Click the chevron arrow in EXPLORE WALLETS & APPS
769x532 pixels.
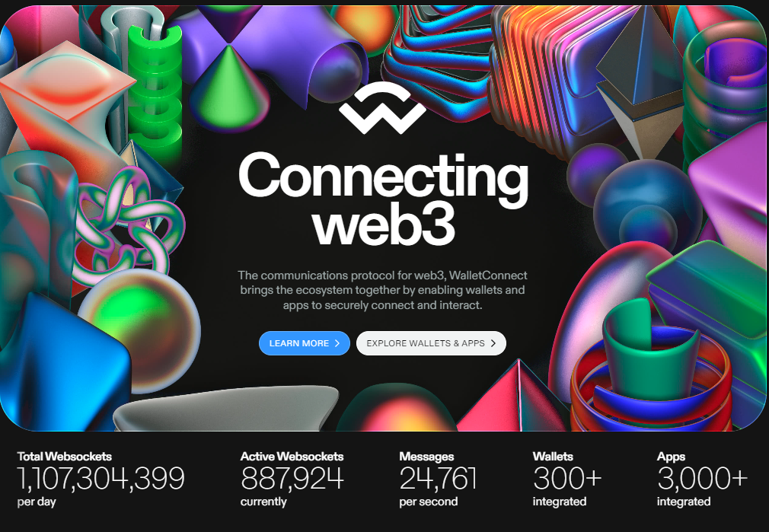point(493,343)
